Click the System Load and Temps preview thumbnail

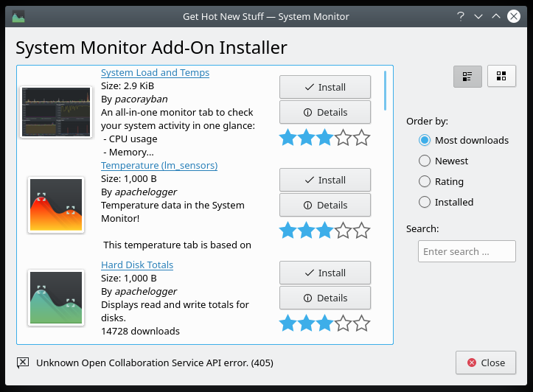click(56, 111)
